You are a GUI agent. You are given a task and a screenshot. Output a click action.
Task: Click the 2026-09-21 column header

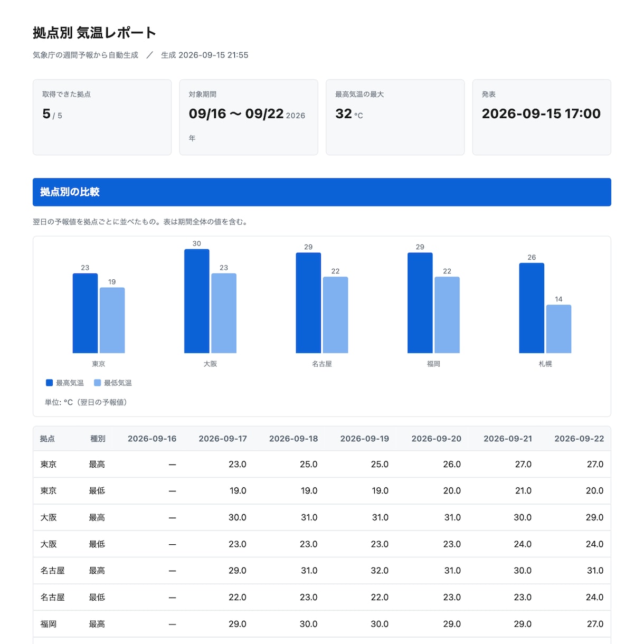[x=508, y=439]
